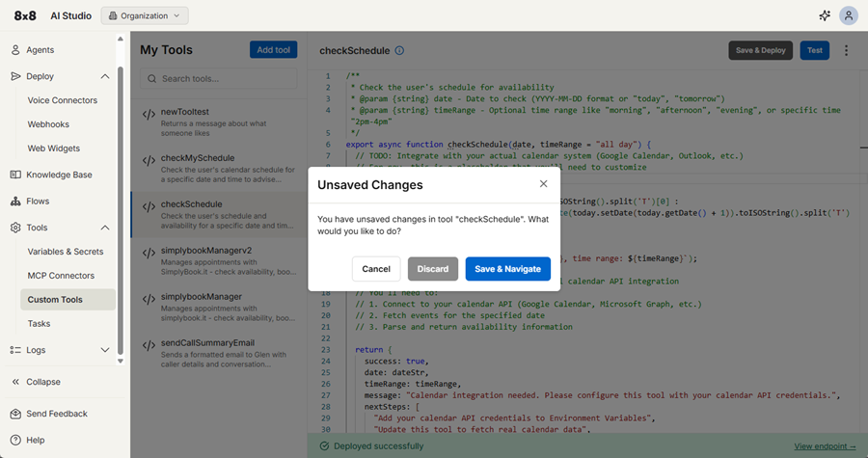Click the code icon for newTooltest
Viewport: 868px width, 458px height.
(149, 115)
